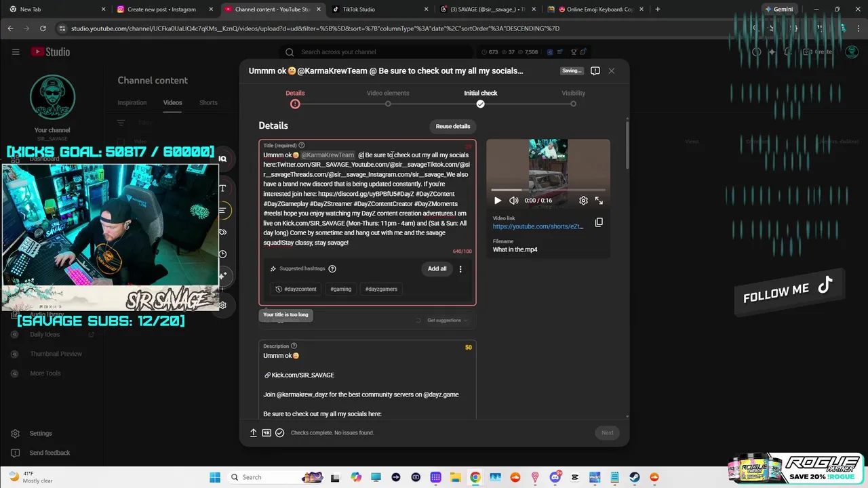Open a new browser tab
Viewport: 868px width, 488px height.
click(658, 9)
